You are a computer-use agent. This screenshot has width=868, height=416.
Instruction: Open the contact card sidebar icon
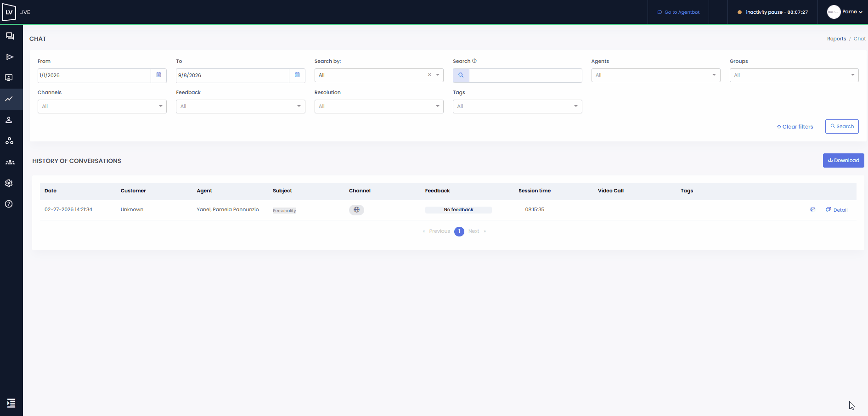9,78
